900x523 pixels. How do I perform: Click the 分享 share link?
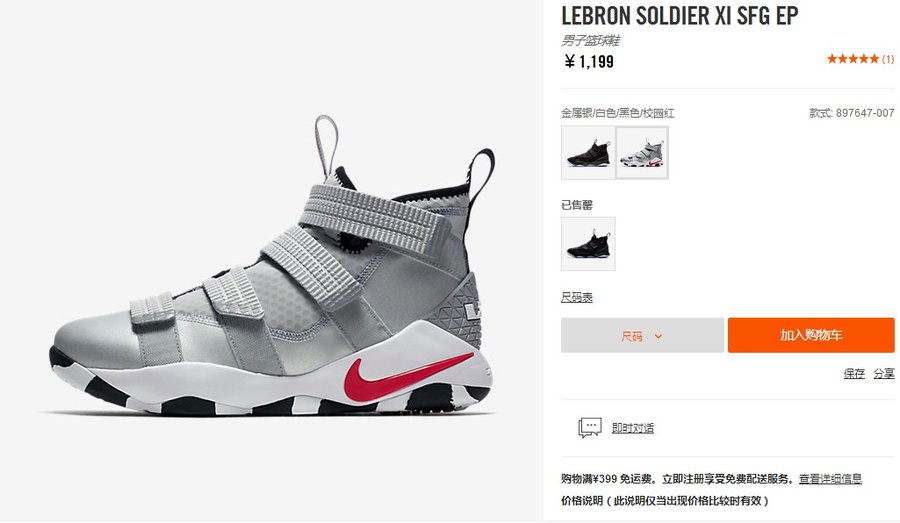pyautogui.click(x=884, y=373)
